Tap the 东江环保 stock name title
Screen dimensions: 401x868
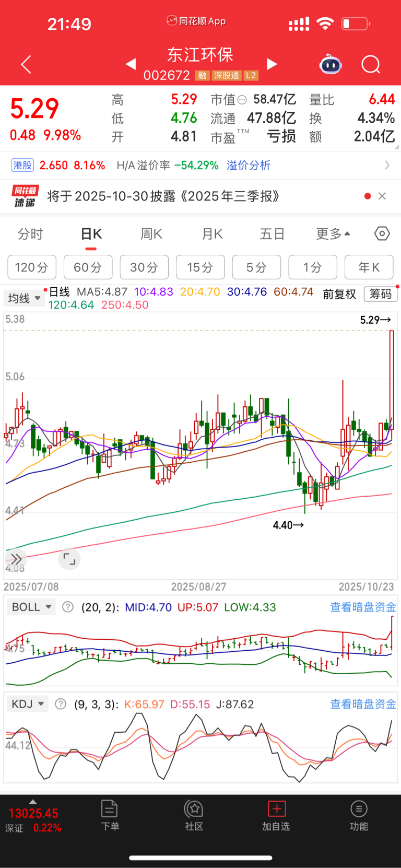(x=200, y=55)
